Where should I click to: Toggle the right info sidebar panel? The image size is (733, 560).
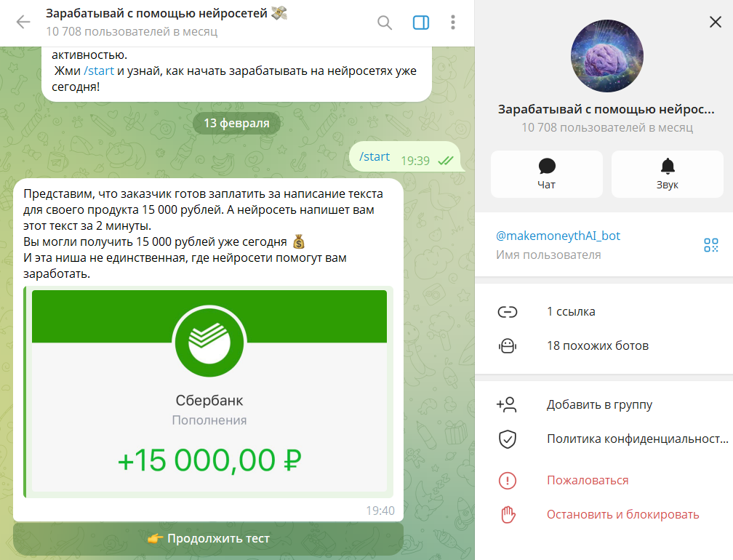pyautogui.click(x=421, y=22)
